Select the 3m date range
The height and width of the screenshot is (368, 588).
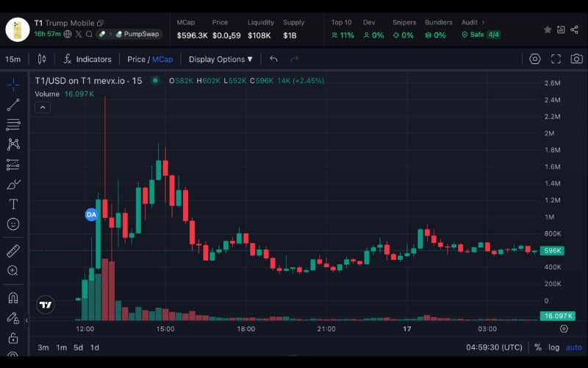(43, 347)
